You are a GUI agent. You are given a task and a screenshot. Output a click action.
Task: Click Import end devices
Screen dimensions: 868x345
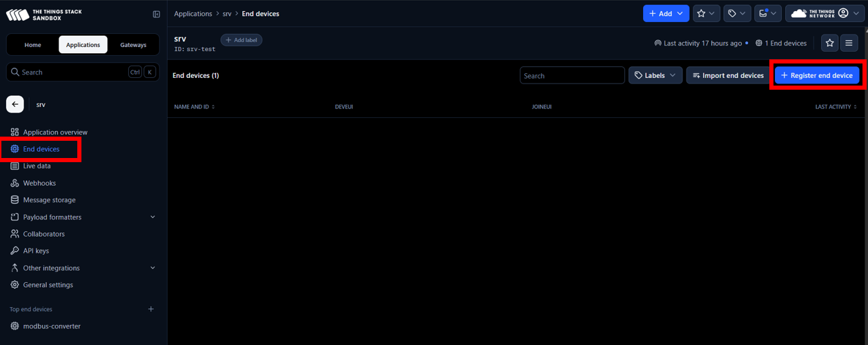click(x=728, y=75)
